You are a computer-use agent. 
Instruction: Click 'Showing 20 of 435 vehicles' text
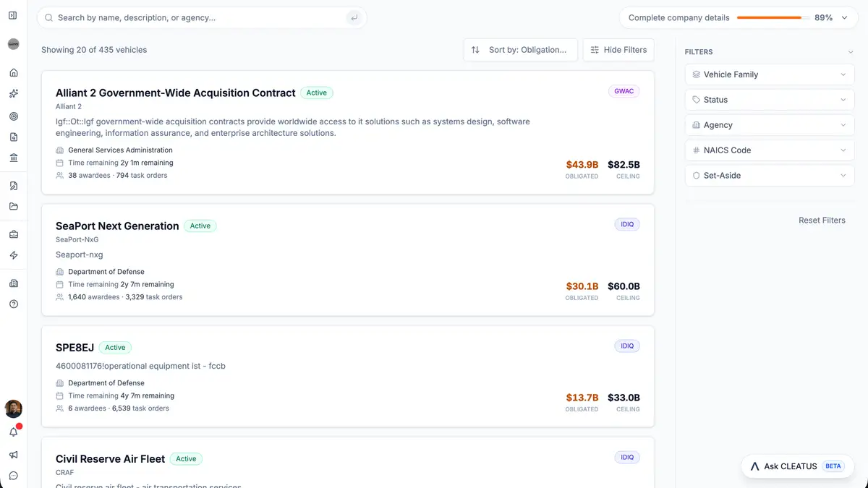(94, 50)
